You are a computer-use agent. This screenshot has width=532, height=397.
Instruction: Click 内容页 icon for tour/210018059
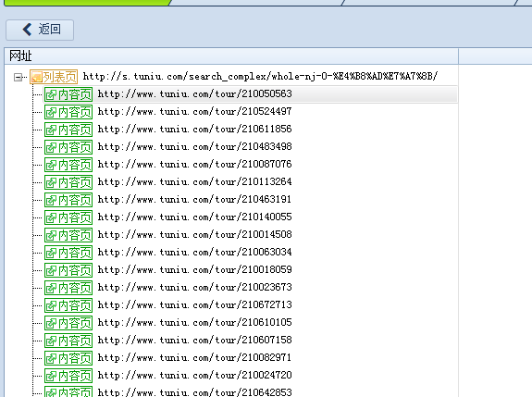coord(68,270)
